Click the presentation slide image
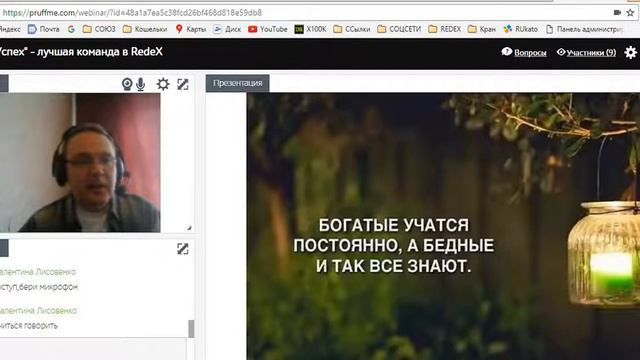The image size is (640, 360). coord(443,226)
